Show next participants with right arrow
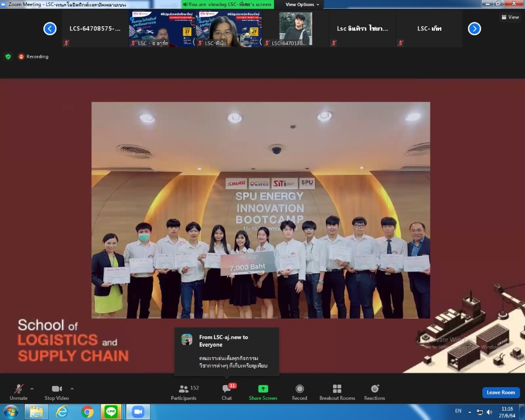 pos(475,29)
